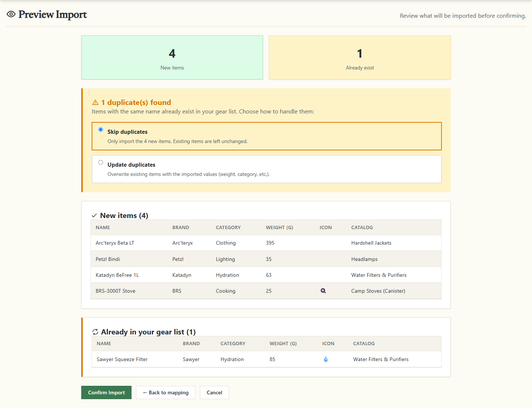Click the checkmark icon beside New items
Image resolution: width=532 pixels, height=408 pixels.
click(94, 216)
